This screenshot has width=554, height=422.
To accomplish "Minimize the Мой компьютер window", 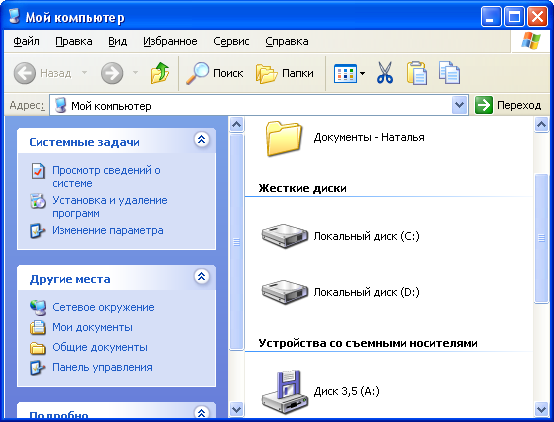I will [x=491, y=17].
